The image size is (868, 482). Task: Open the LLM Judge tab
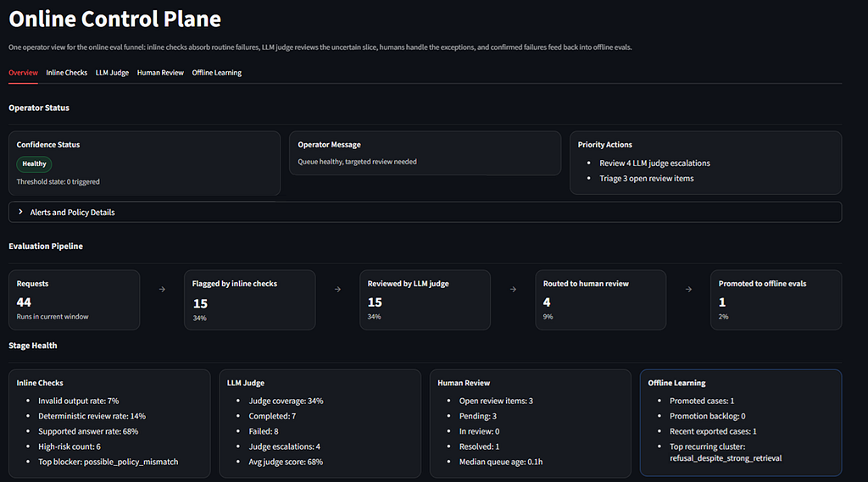click(x=112, y=73)
